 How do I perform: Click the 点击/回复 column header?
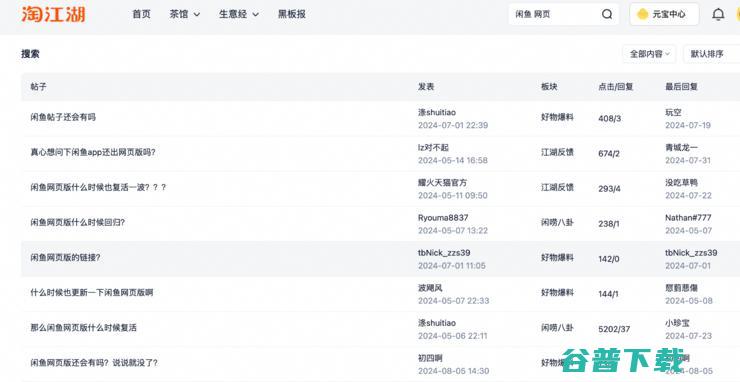click(615, 86)
